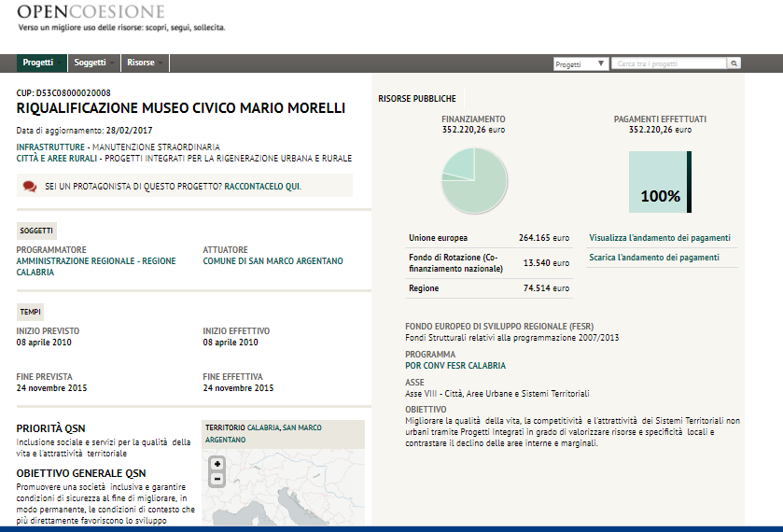This screenshot has height=532, width=783.
Task: Zoom out on the map with minus button
Action: coord(217,479)
